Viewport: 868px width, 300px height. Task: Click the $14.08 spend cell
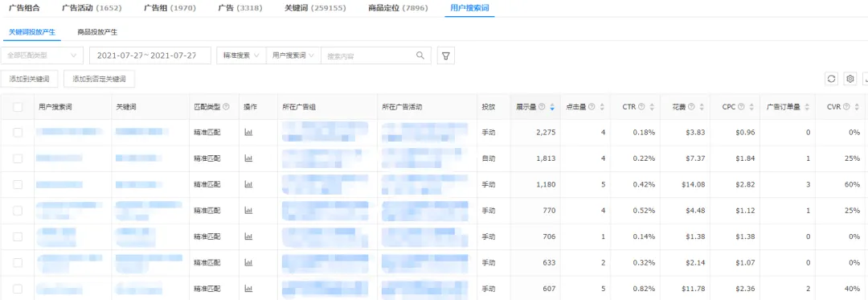(694, 185)
